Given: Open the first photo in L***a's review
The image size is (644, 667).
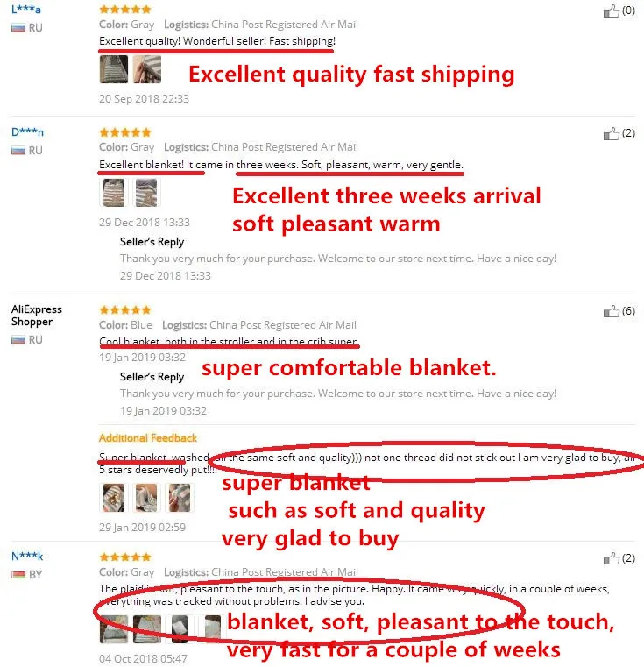Looking at the screenshot, I should click(x=114, y=69).
